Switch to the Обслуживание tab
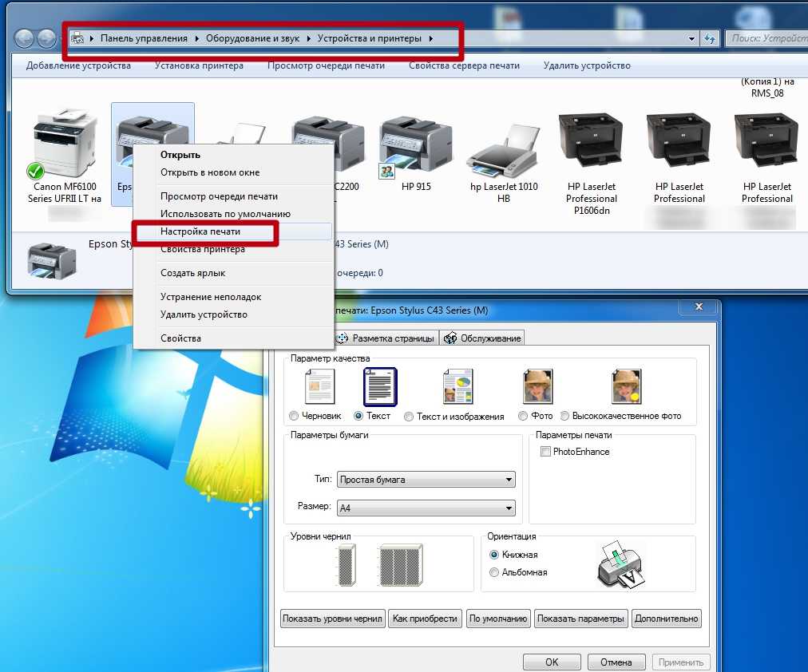 [483, 338]
